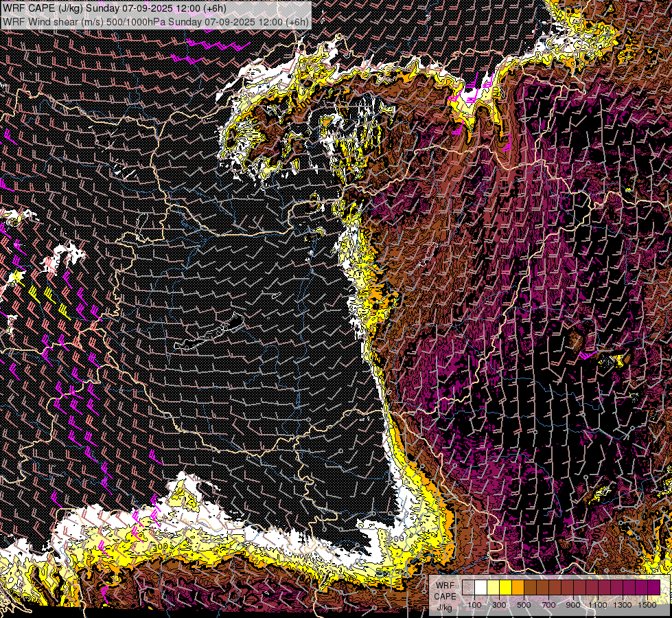Click the legend value '900'
The width and height of the screenshot is (672, 618).
pyautogui.click(x=573, y=605)
